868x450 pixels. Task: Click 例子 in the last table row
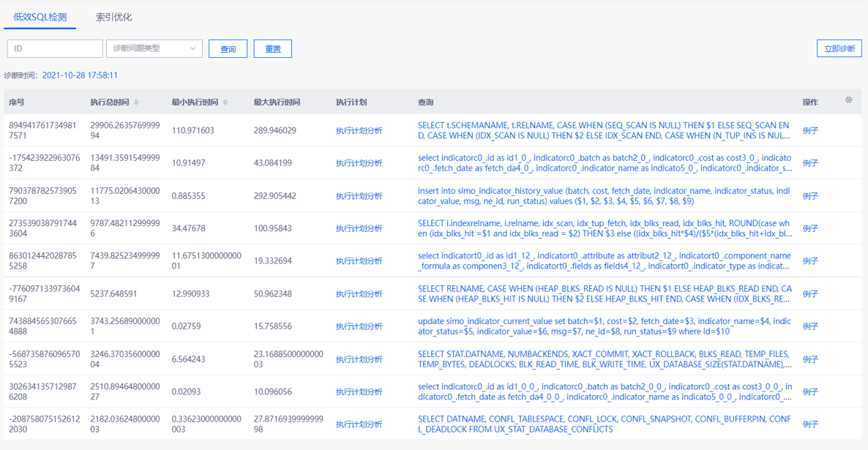(810, 424)
